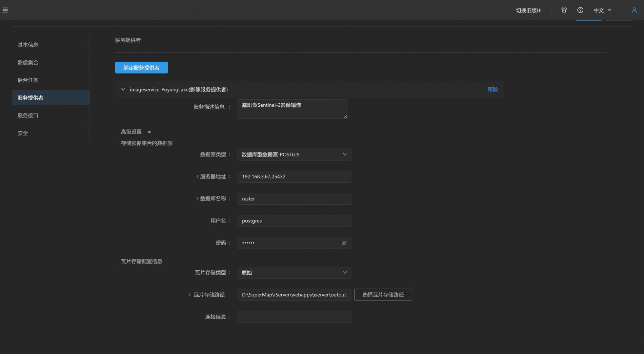Click the 服务器地址 input field

[x=294, y=176]
